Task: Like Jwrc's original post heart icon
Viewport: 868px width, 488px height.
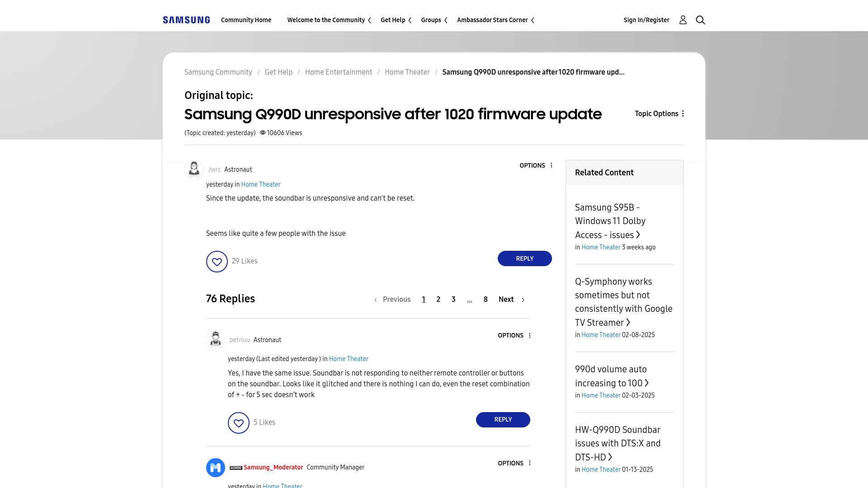Action: [217, 262]
